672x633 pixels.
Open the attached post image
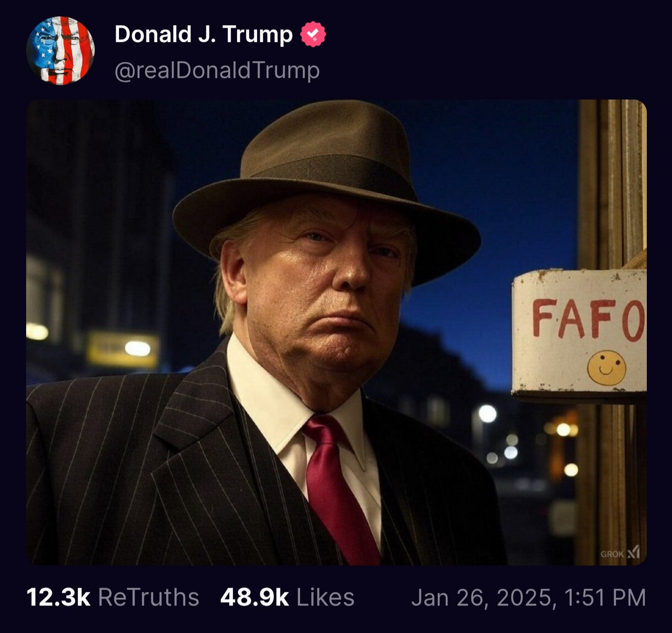[x=336, y=331]
